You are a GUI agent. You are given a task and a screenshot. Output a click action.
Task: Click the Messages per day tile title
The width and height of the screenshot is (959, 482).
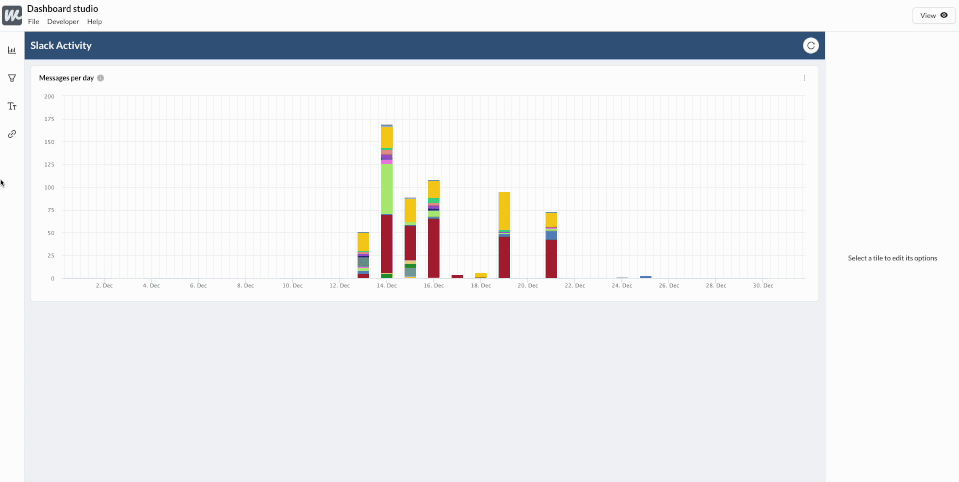(x=66, y=78)
